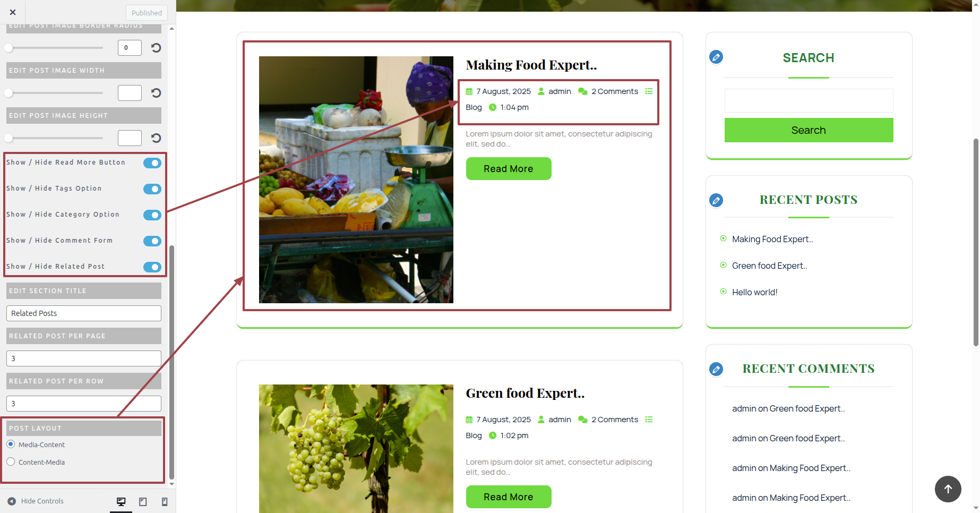
Task: Click the Related Post Per Page field
Action: click(x=84, y=358)
